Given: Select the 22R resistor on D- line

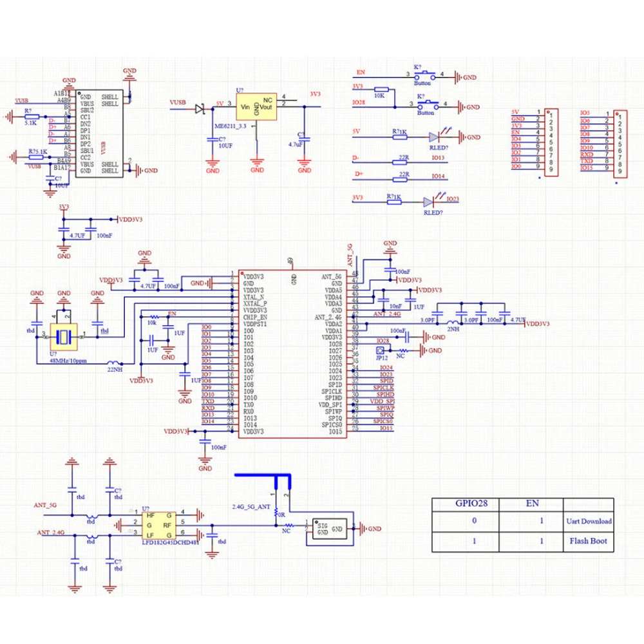Looking at the screenshot, I should pos(400,163).
